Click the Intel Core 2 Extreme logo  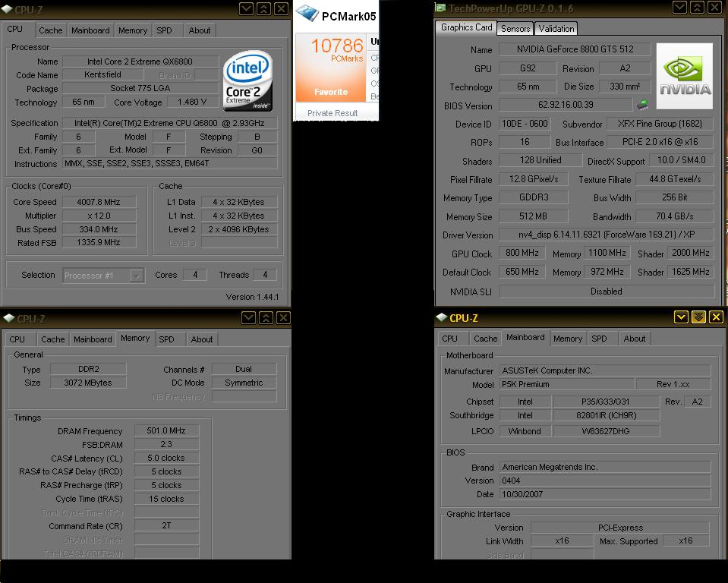click(x=247, y=80)
